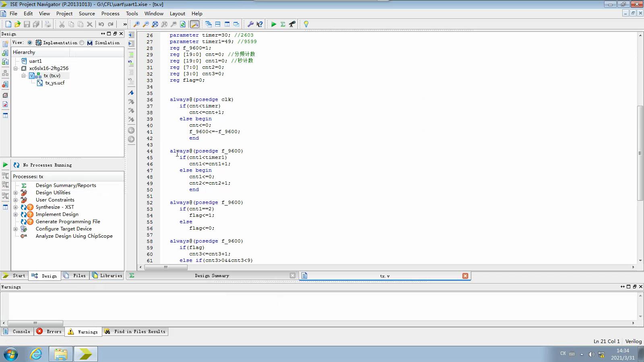The height and width of the screenshot is (362, 644).
Task: Click editor horizontal scrollbar thumb
Action: click(165, 267)
